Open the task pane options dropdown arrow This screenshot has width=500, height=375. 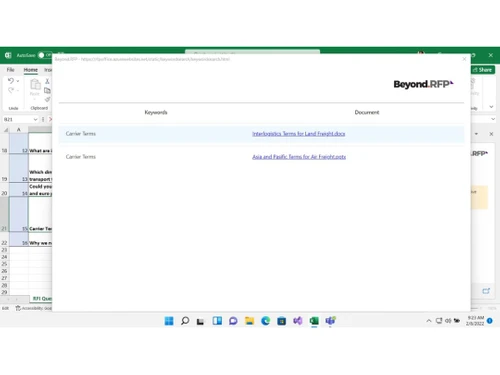click(x=476, y=134)
